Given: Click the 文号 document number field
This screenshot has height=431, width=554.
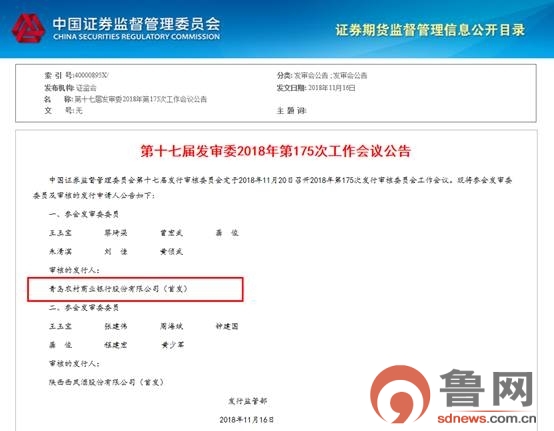Looking at the screenshot, I should click(x=63, y=111).
